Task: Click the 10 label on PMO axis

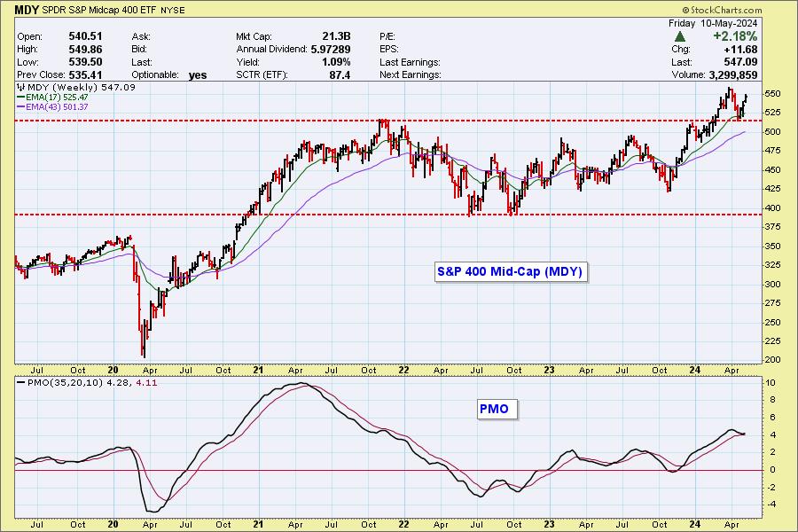Action: (771, 383)
